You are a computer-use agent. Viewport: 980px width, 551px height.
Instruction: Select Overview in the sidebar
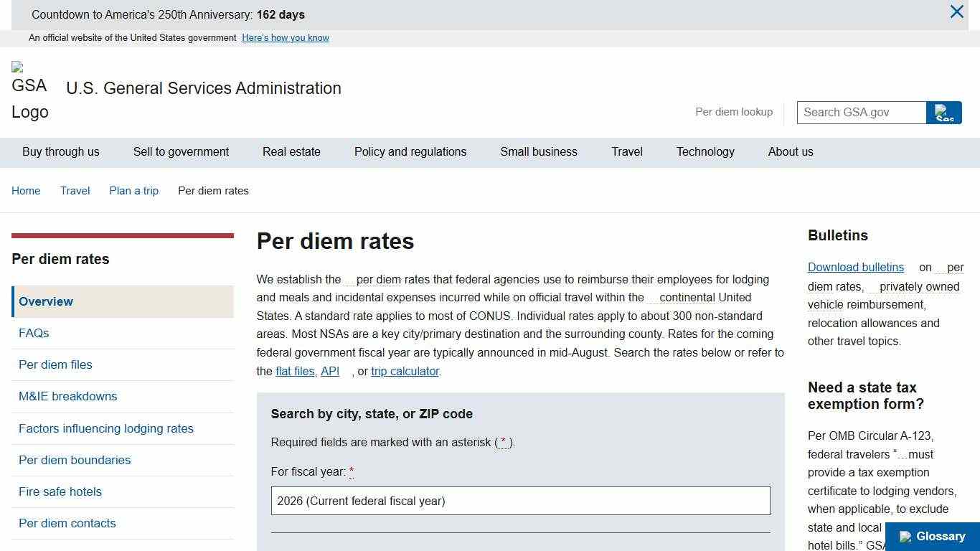click(46, 301)
